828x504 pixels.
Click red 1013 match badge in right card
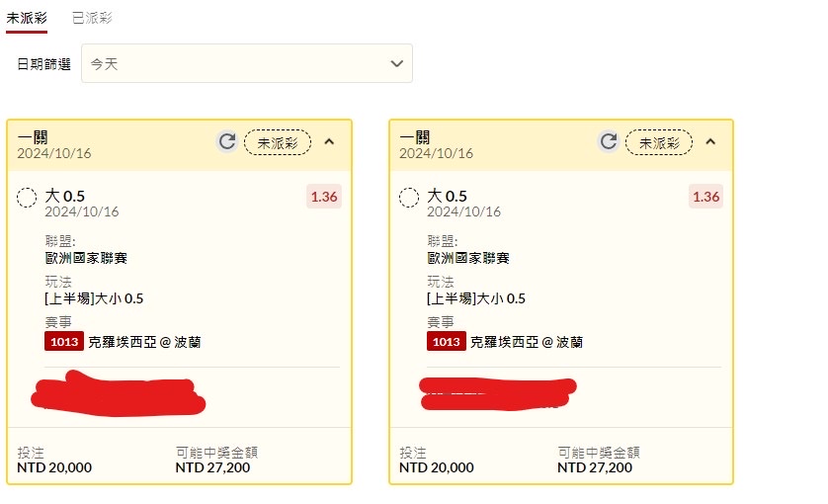446,342
